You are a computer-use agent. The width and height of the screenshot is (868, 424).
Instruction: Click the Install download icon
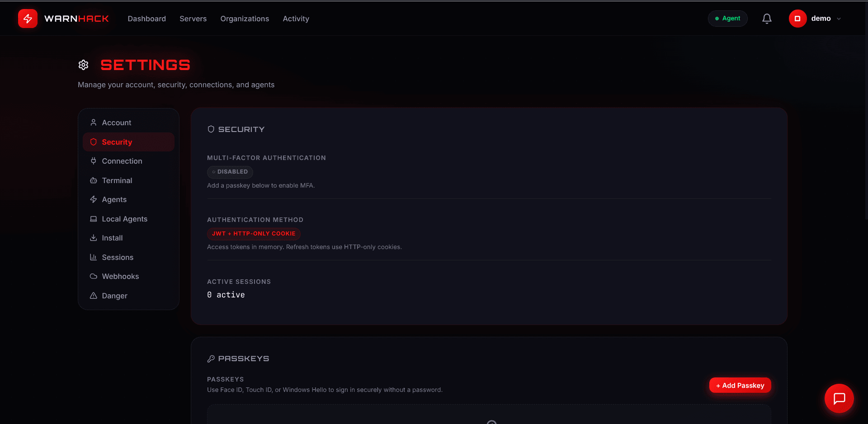point(93,238)
